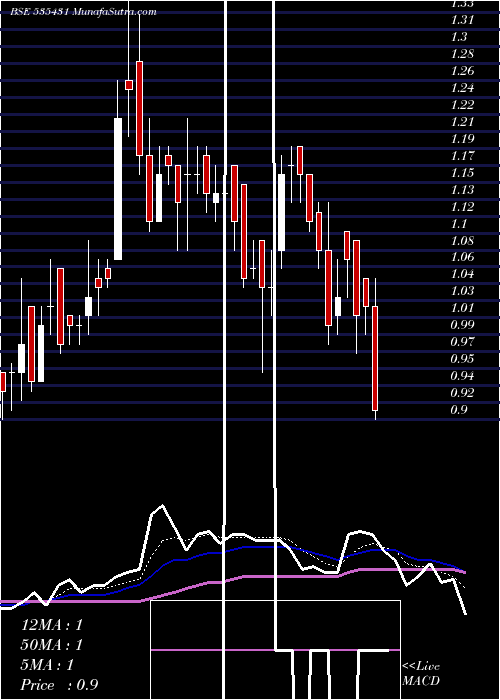Click the 50MA : 1 legend entry
Image resolution: width=500 pixels, height=700 pixels.
(x=52, y=645)
